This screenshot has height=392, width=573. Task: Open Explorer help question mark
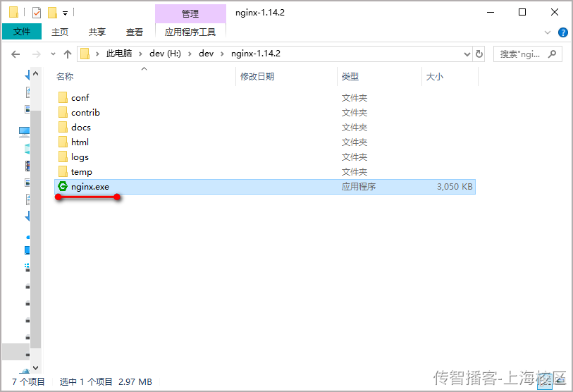click(562, 32)
